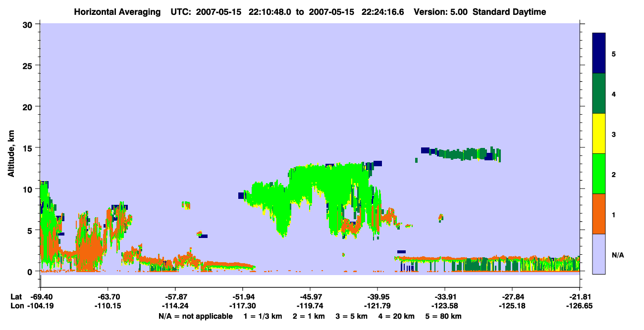Viewport: 644px width, 330px height.
Task: Click longitude value -119.74
Action: point(310,306)
